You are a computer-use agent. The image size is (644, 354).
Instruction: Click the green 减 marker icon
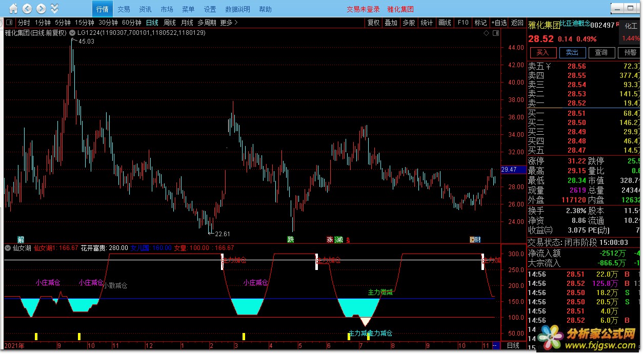pyautogui.click(x=339, y=239)
